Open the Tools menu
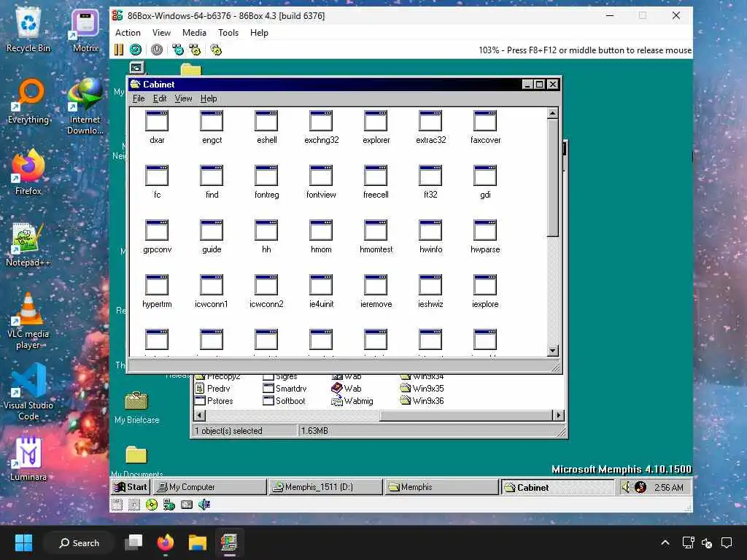This screenshot has height=560, width=747. tap(228, 33)
